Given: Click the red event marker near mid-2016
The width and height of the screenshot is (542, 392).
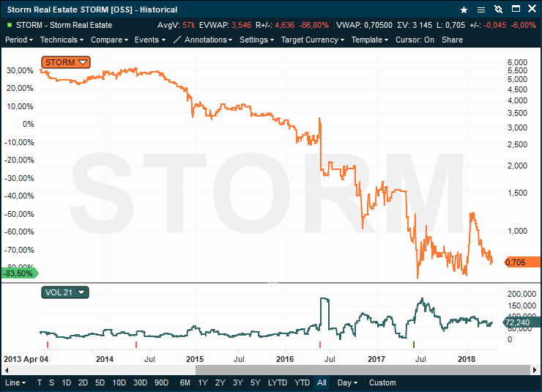Looking at the screenshot, I should point(320,344).
